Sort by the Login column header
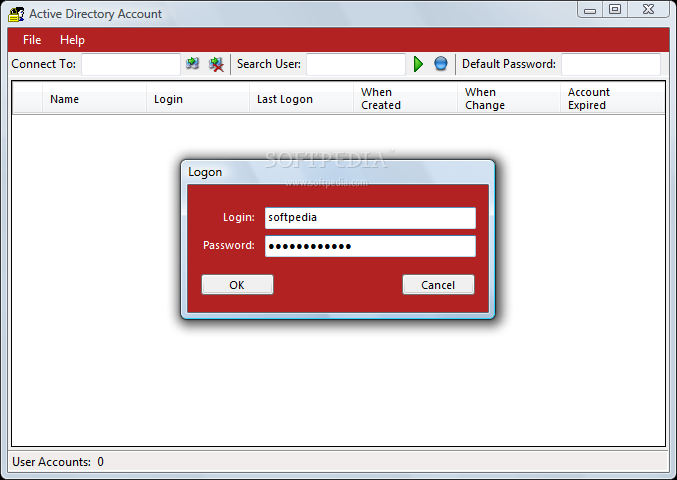The width and height of the screenshot is (677, 480). [198, 99]
